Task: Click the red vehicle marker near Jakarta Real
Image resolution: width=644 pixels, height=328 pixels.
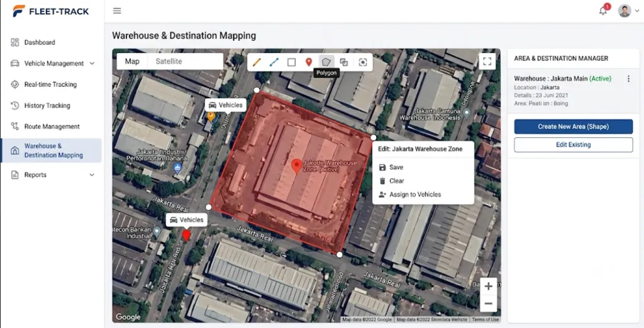Action: (x=186, y=235)
